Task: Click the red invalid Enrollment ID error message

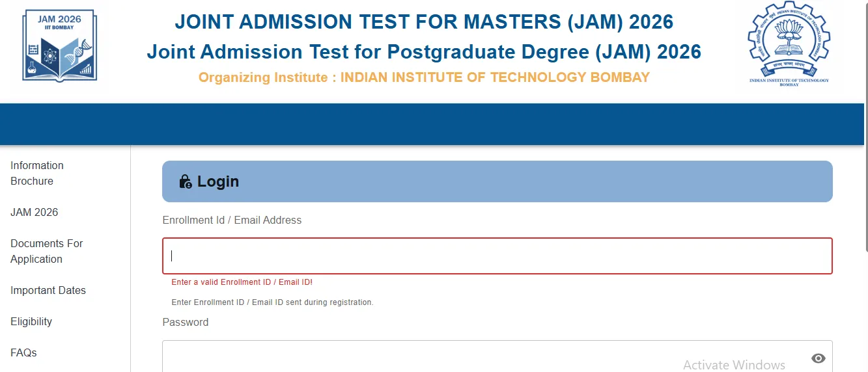Action: tap(242, 282)
